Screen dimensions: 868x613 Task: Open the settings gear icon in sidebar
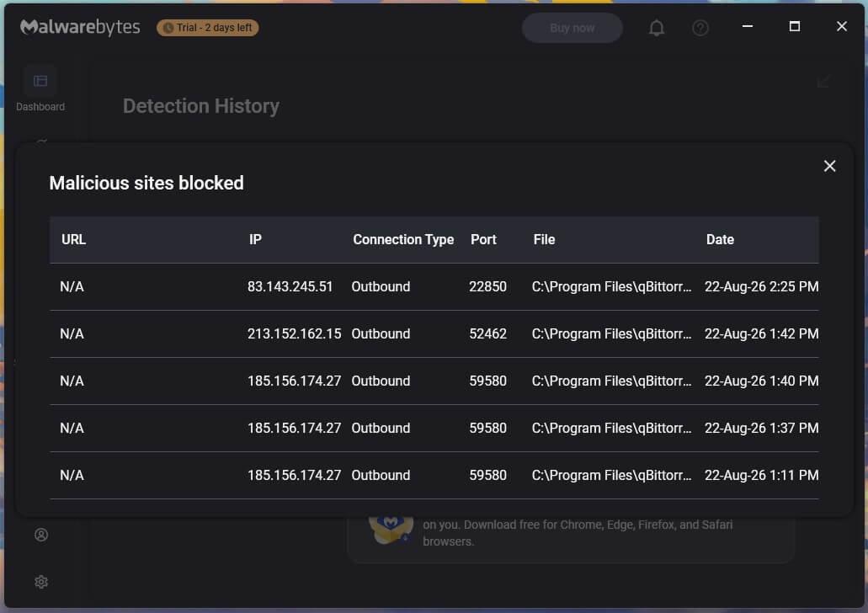(x=41, y=582)
